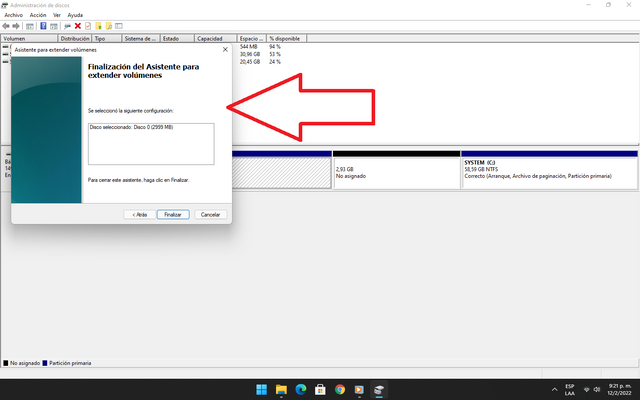Open the Ver menu
Screen dimensions: 640x400
tap(57, 15)
